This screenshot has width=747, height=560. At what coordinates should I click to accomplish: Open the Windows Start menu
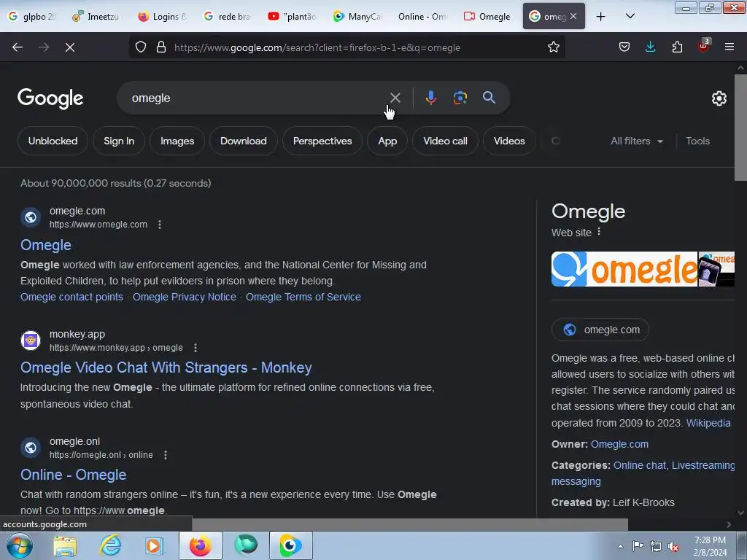[18, 545]
